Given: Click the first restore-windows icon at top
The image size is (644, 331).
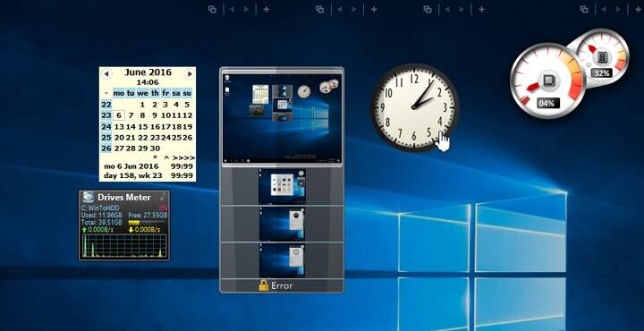Looking at the screenshot, I should (x=212, y=9).
